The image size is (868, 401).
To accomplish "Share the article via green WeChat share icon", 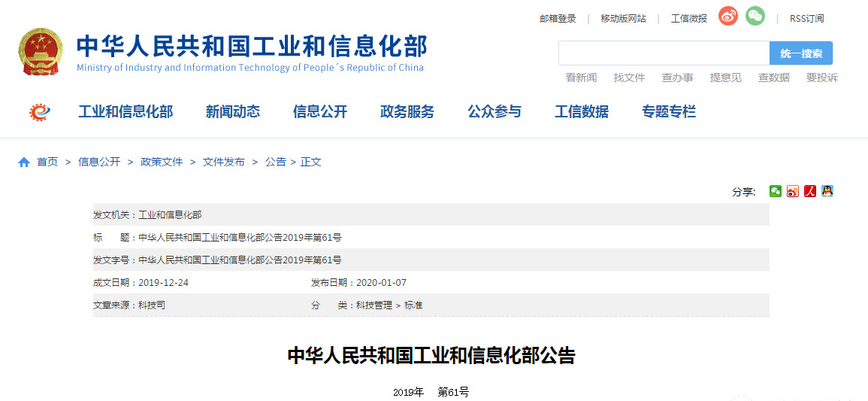I will point(775,191).
